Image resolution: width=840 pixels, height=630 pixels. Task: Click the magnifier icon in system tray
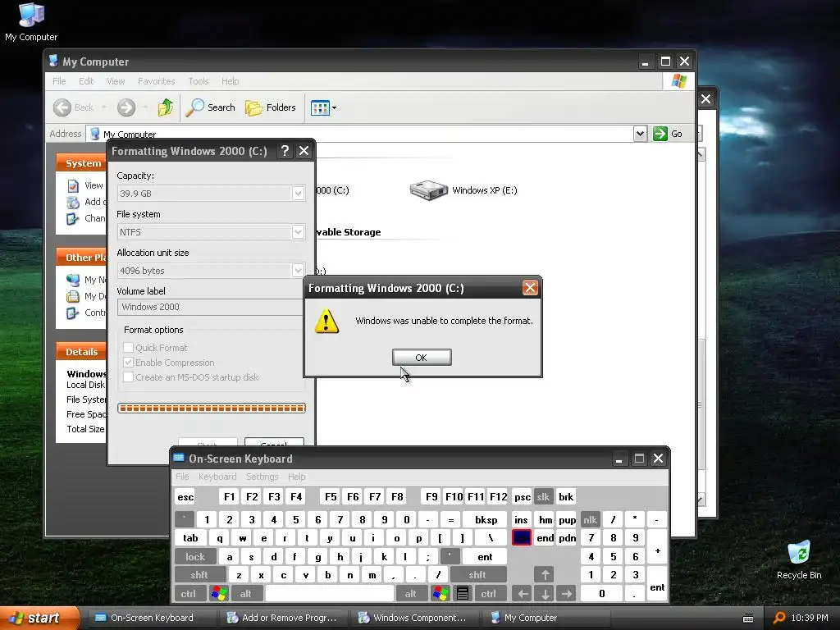click(779, 619)
